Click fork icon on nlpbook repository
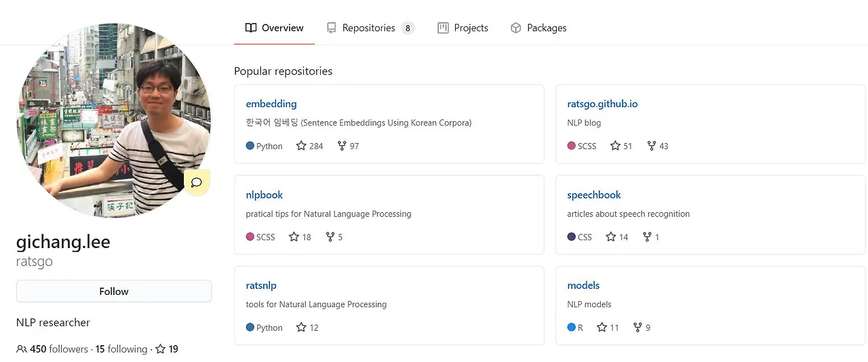The image size is (868, 362). (x=330, y=237)
